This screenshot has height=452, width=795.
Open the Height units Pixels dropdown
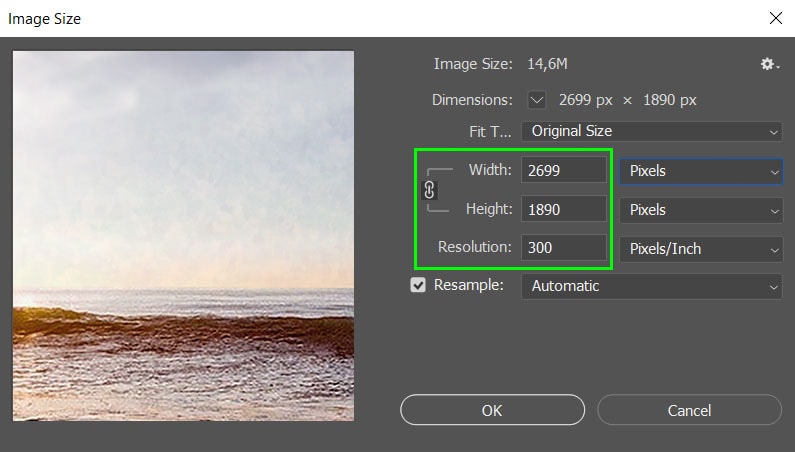pyautogui.click(x=701, y=210)
